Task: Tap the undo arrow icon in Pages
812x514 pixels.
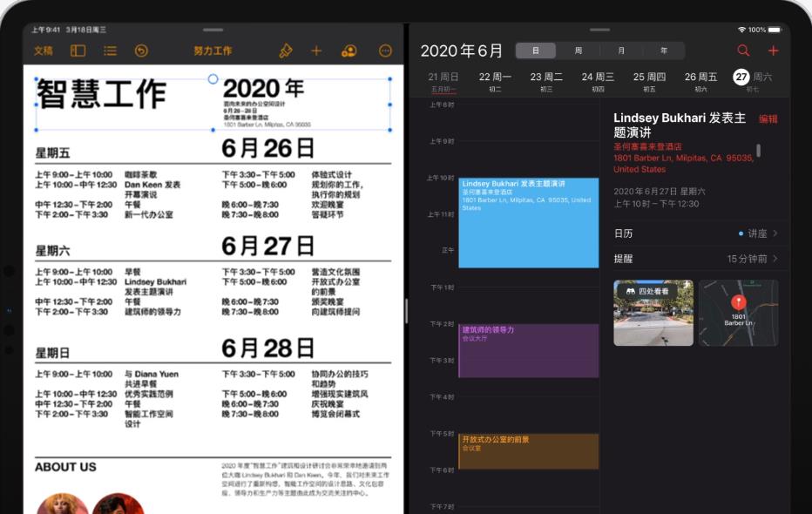Action: tap(141, 51)
